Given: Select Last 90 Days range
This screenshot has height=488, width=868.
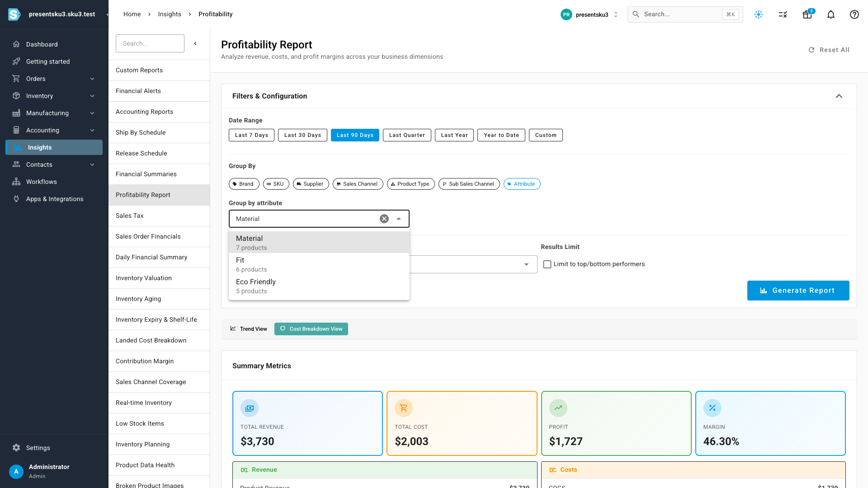Looking at the screenshot, I should tap(355, 135).
